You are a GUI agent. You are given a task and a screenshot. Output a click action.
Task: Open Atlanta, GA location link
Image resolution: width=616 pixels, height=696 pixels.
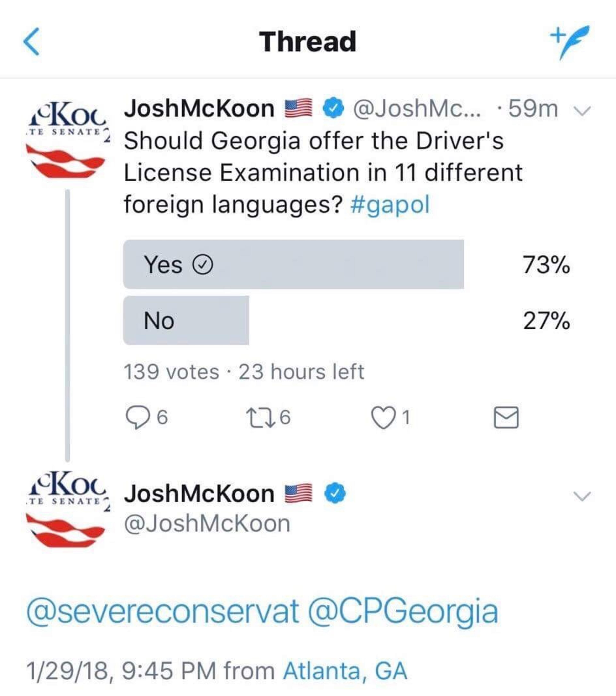345,671
